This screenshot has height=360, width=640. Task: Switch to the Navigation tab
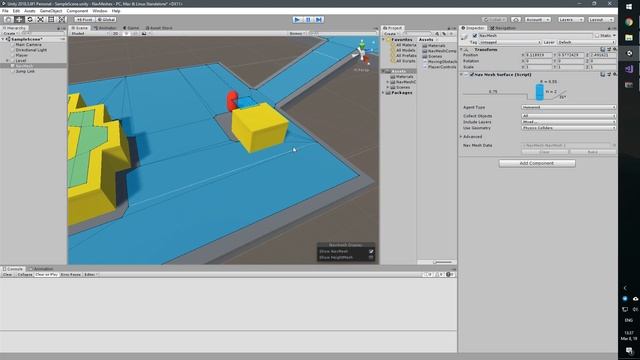pos(503,28)
